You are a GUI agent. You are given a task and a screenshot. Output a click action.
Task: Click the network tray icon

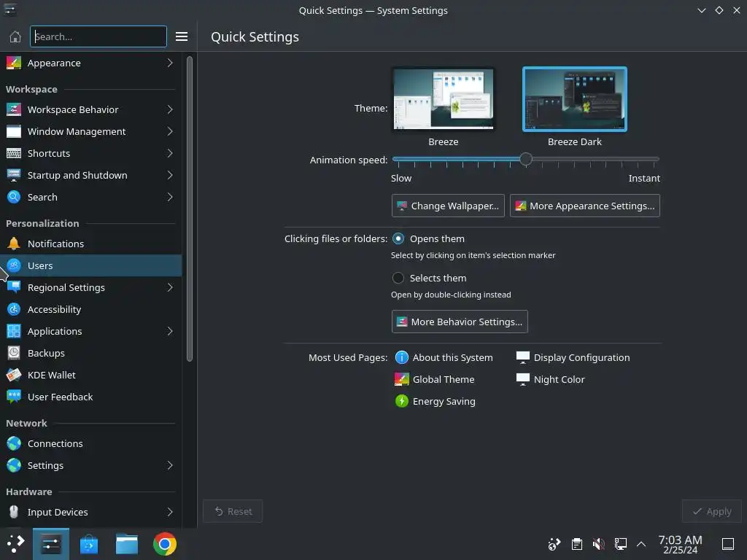pos(620,544)
